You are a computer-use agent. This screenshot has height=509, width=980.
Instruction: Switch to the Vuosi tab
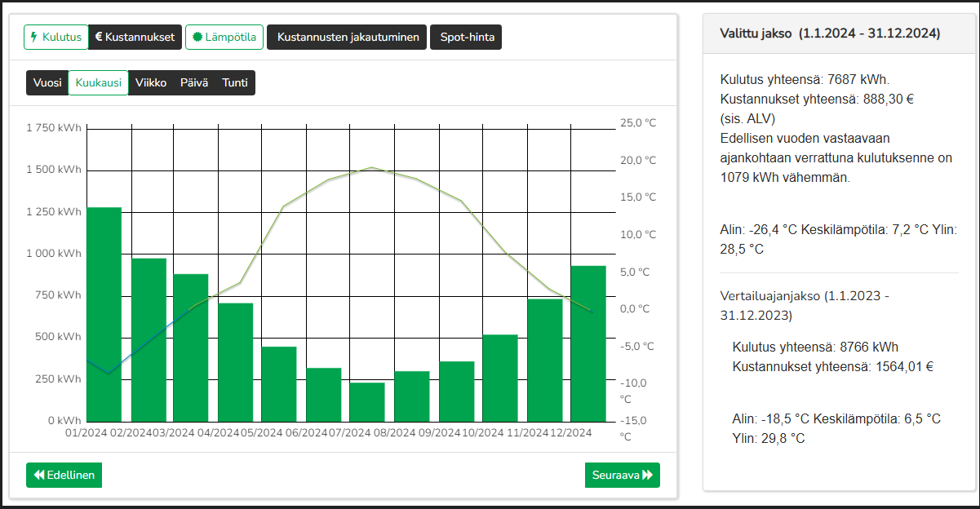[47, 83]
